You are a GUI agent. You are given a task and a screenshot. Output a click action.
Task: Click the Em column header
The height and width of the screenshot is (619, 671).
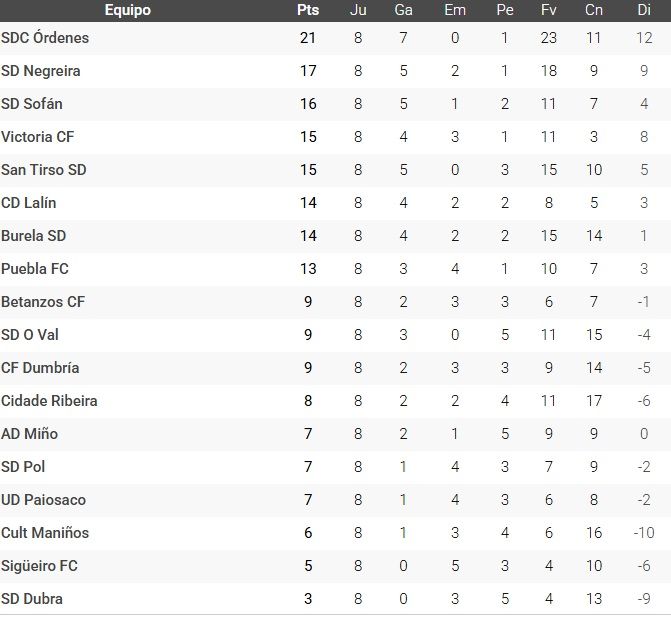point(455,10)
